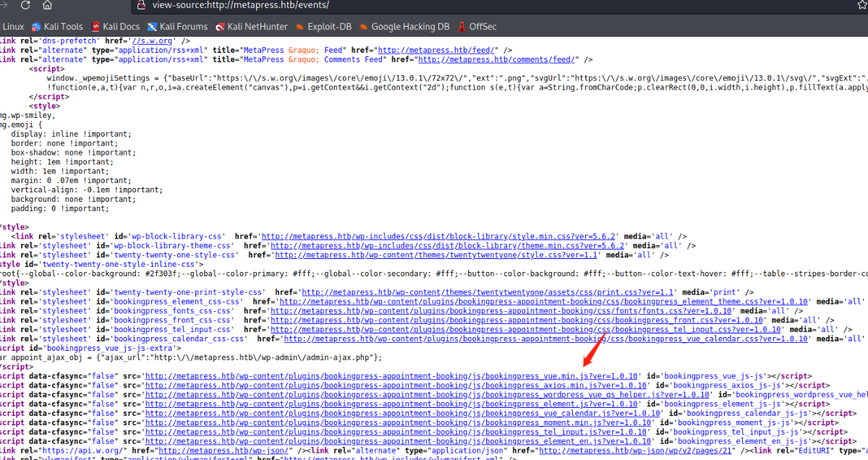Open the bookingpress_wordpress_vue_qs_helper.js link
The height and width of the screenshot is (460, 868).
[x=427, y=396]
